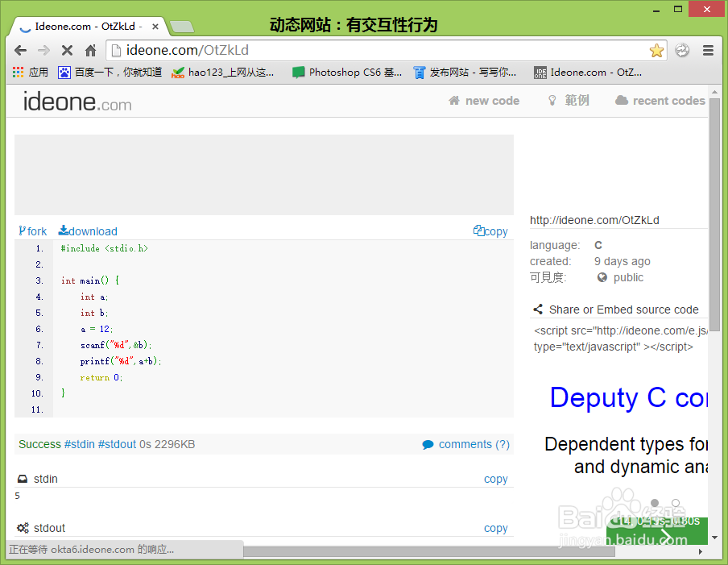Open the comments (?) link
728x565 pixels.
[x=465, y=444]
